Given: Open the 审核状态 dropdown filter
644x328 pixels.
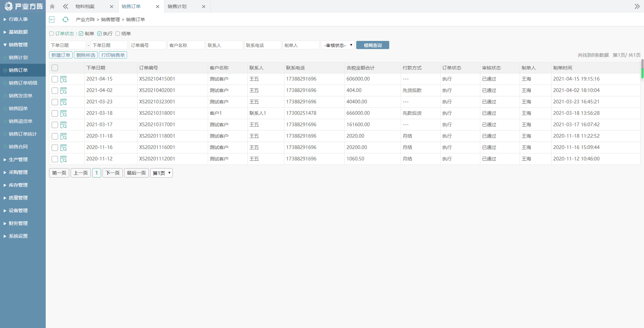Looking at the screenshot, I should click(338, 45).
